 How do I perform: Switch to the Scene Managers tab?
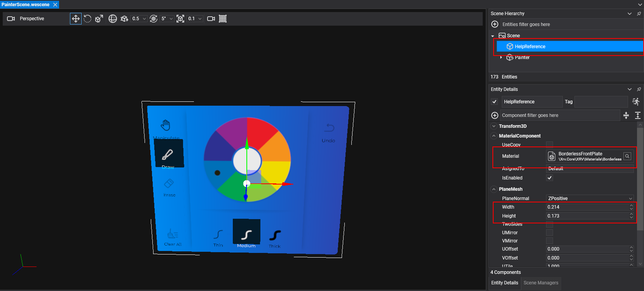(x=541, y=283)
